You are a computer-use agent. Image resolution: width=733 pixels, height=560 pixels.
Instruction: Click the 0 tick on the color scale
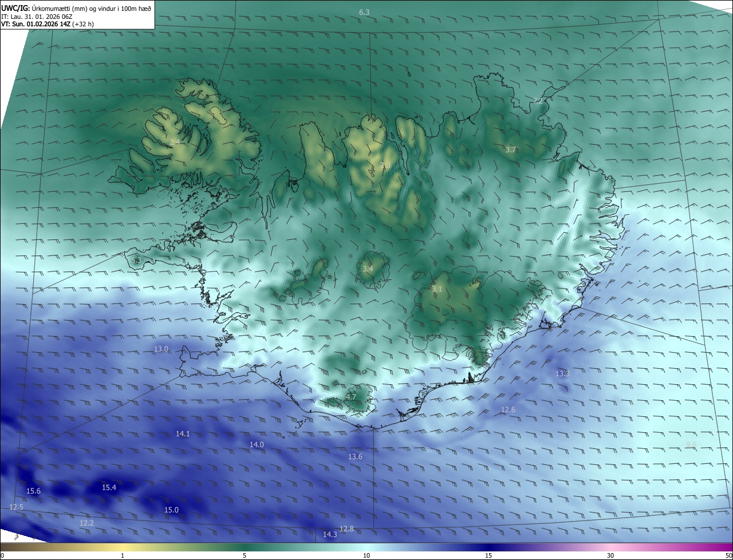[2, 555]
